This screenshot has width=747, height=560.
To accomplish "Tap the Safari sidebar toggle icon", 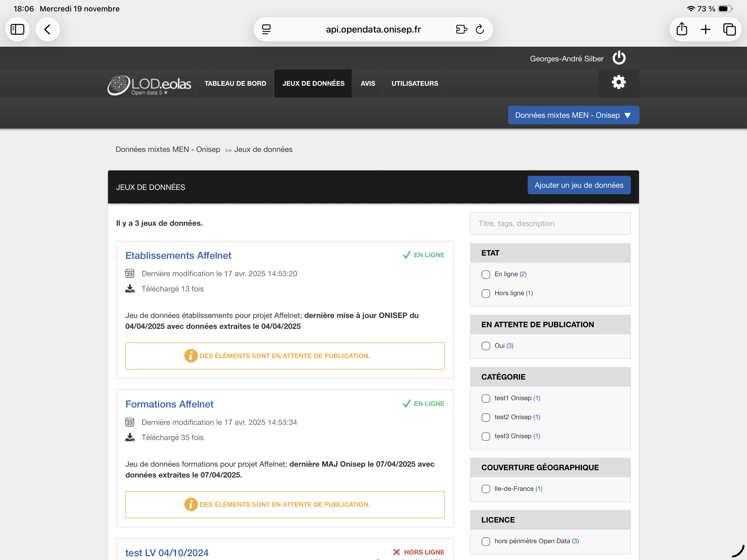I will click(18, 29).
